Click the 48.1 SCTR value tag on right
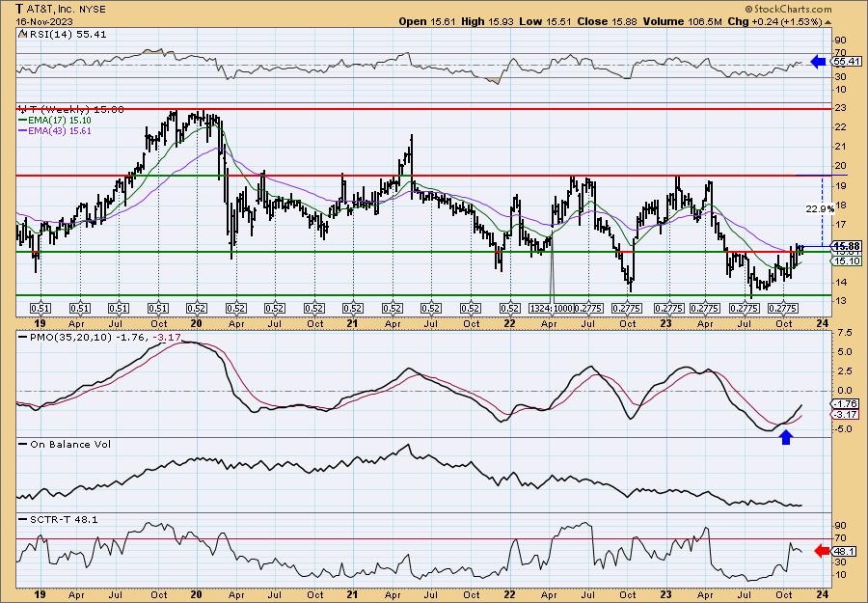The width and height of the screenshot is (868, 603). pyautogui.click(x=845, y=551)
